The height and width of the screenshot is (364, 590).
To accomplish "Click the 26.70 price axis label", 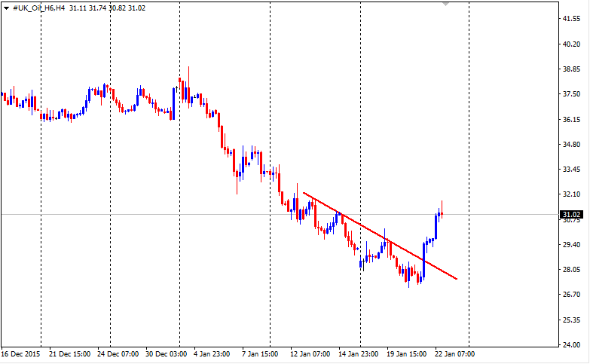I will pyautogui.click(x=571, y=295).
